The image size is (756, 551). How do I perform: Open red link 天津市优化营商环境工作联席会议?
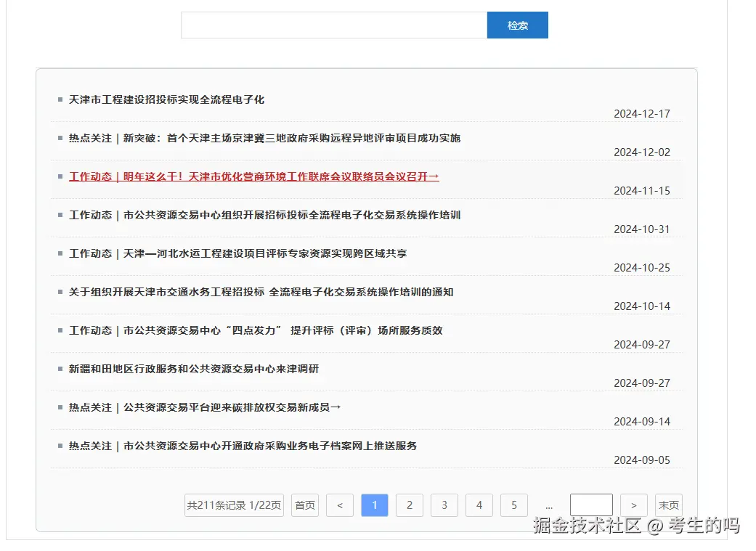tap(254, 177)
